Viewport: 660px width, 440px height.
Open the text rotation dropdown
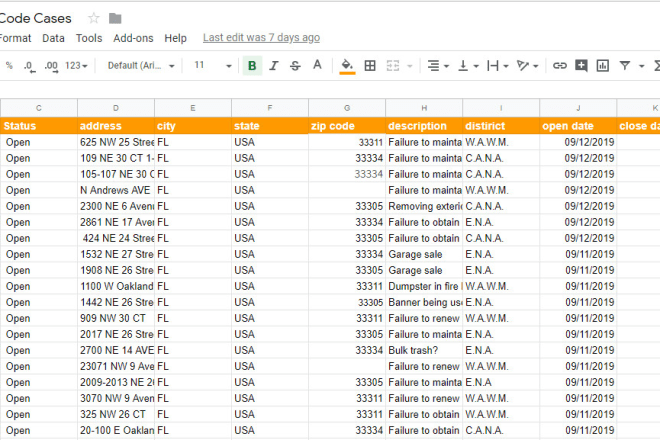pyautogui.click(x=527, y=66)
